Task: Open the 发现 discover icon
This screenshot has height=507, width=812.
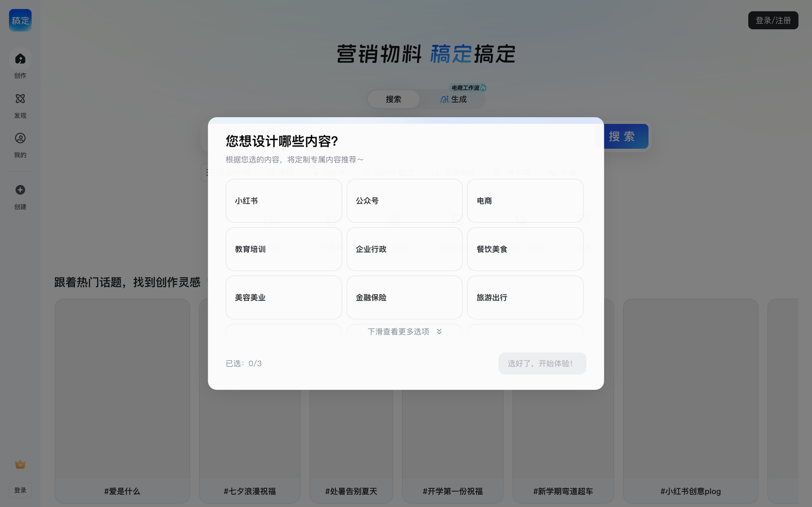Action: [20, 99]
